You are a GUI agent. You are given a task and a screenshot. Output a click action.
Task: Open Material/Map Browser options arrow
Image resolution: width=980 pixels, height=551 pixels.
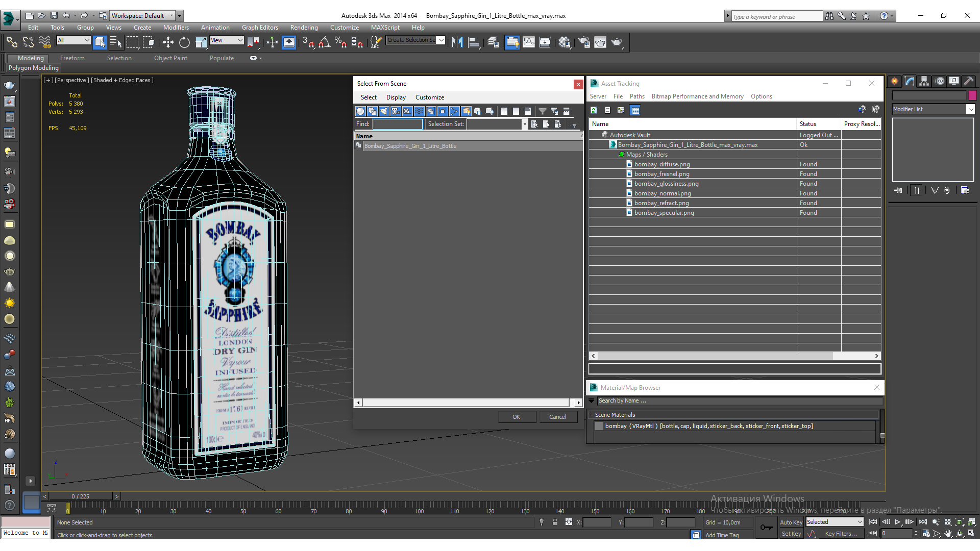click(592, 400)
